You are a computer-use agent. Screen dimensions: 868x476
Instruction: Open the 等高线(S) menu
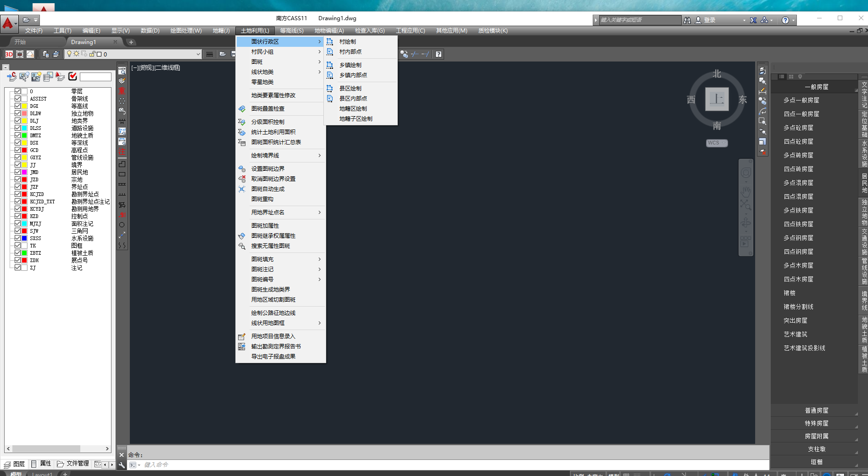point(291,31)
